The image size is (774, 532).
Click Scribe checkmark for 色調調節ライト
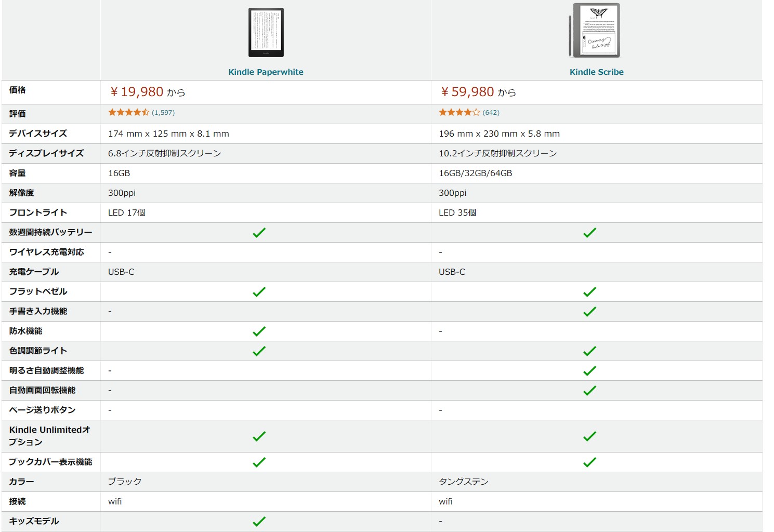[x=589, y=351]
